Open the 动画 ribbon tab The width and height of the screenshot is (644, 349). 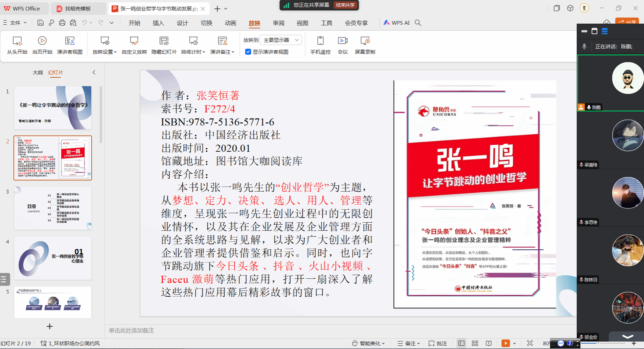click(230, 23)
